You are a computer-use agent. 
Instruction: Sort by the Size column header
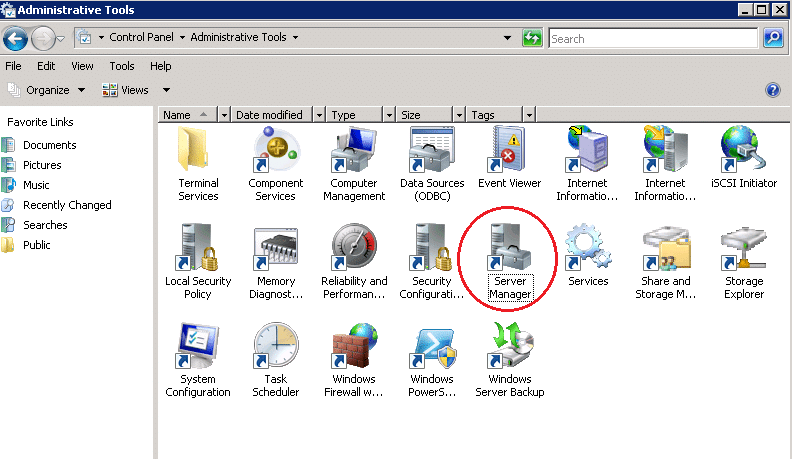tap(424, 115)
